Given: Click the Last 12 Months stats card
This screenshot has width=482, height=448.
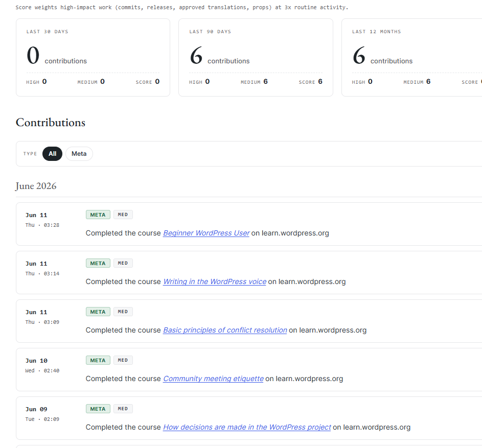Looking at the screenshot, I should 412,57.
